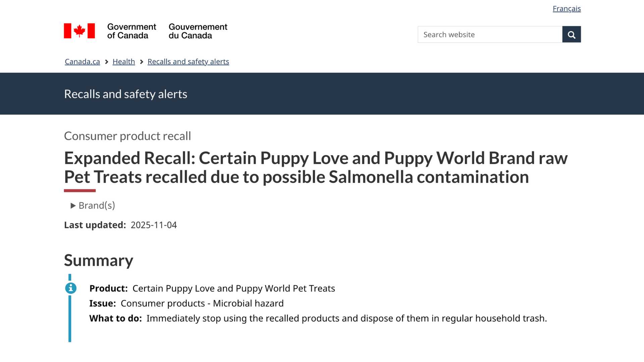Viewport: 644px width, 362px height.
Task: Click the What to do instruction text
Action: pyautogui.click(x=346, y=318)
